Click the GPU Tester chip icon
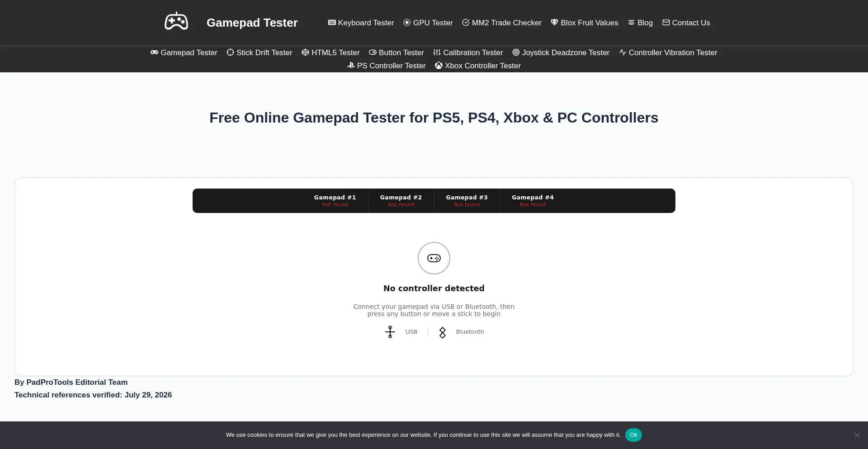The height and width of the screenshot is (449, 868). click(x=407, y=23)
